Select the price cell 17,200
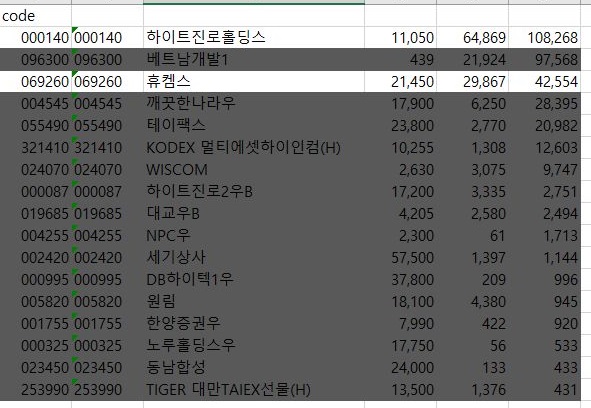Screen dimensions: 591x408 click(401, 191)
